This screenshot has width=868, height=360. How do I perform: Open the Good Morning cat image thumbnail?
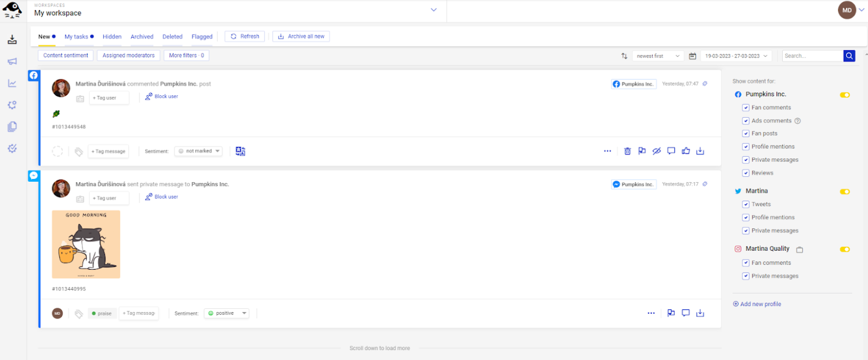click(x=86, y=244)
